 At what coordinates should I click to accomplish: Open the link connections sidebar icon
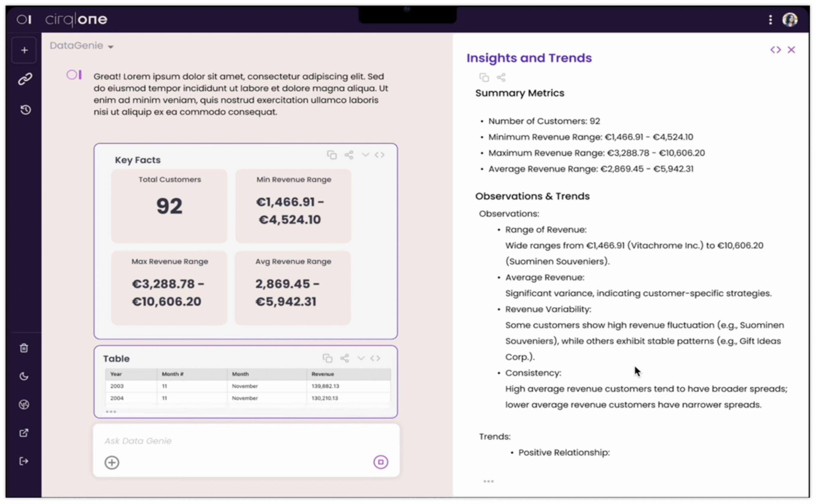pos(25,79)
